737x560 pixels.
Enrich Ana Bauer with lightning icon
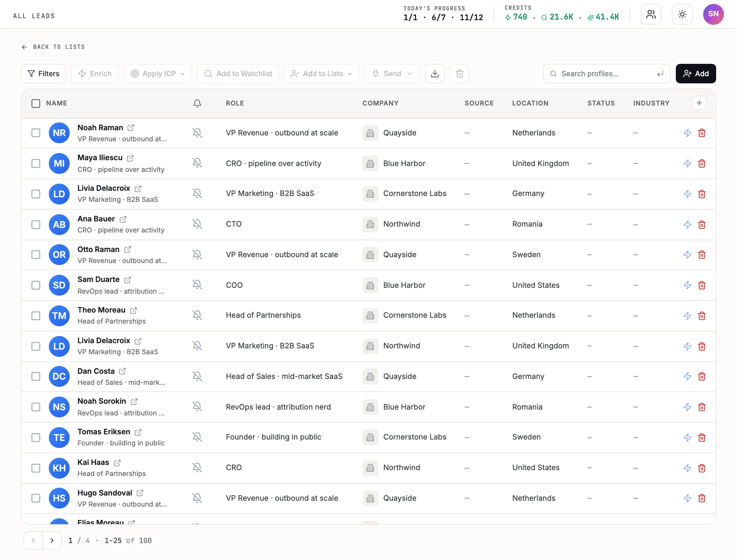tap(687, 225)
